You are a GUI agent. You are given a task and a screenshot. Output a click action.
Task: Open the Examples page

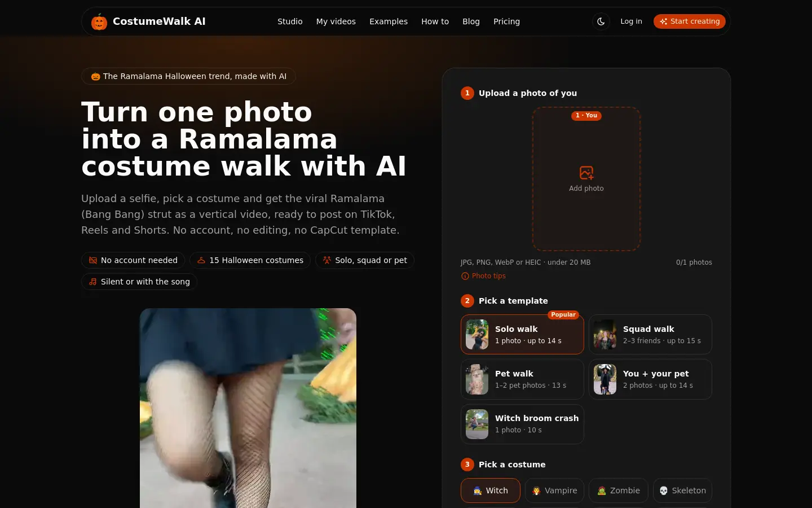click(x=389, y=21)
